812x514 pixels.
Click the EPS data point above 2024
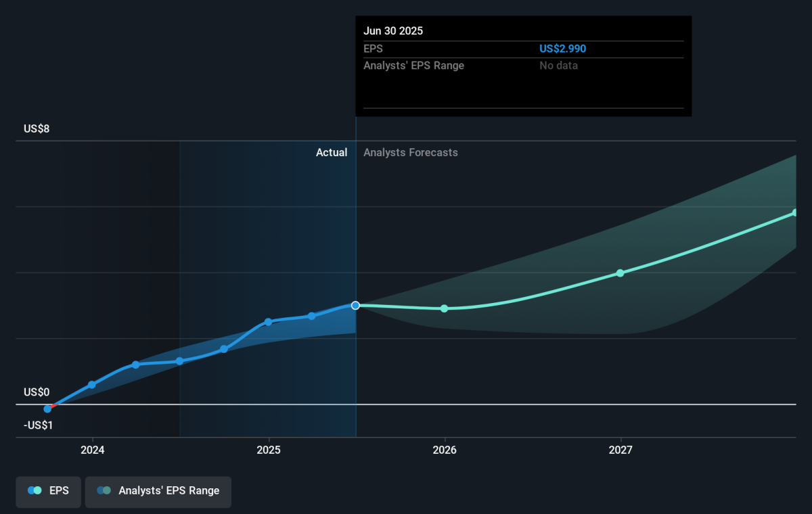[x=92, y=385]
